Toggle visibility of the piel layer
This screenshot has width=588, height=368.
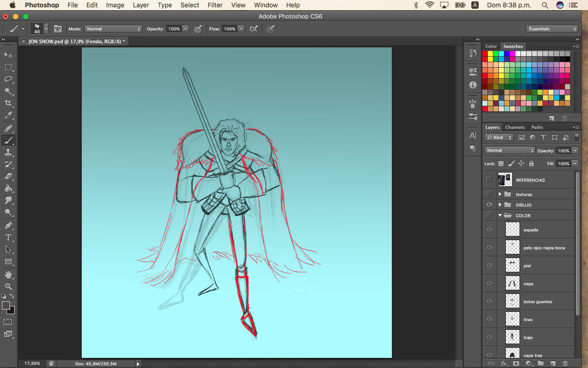[x=489, y=265]
